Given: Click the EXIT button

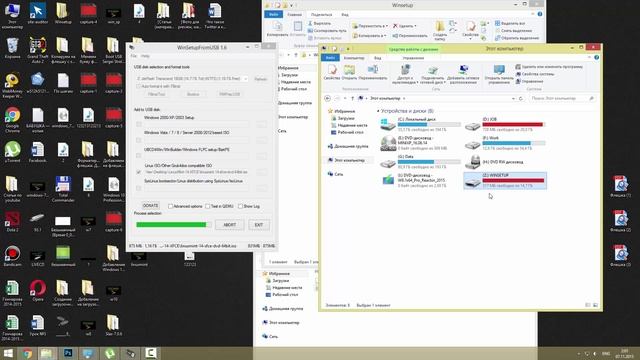Looking at the screenshot, I should click(x=259, y=225).
